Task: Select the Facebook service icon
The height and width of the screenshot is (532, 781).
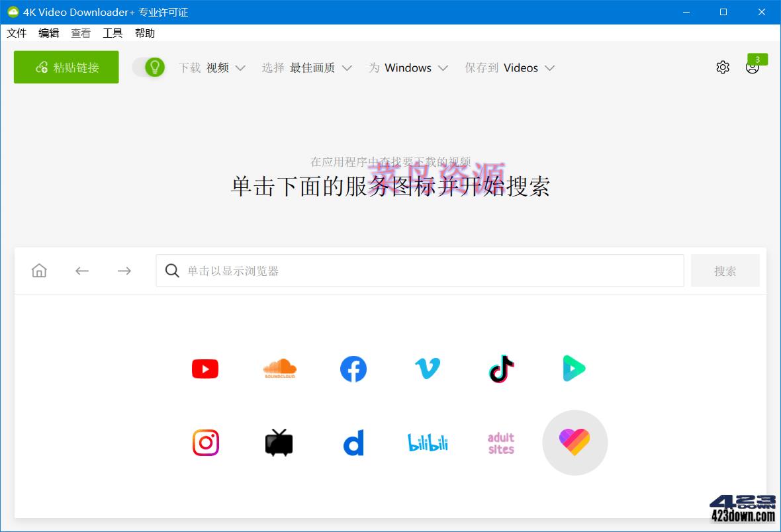Action: pyautogui.click(x=353, y=369)
